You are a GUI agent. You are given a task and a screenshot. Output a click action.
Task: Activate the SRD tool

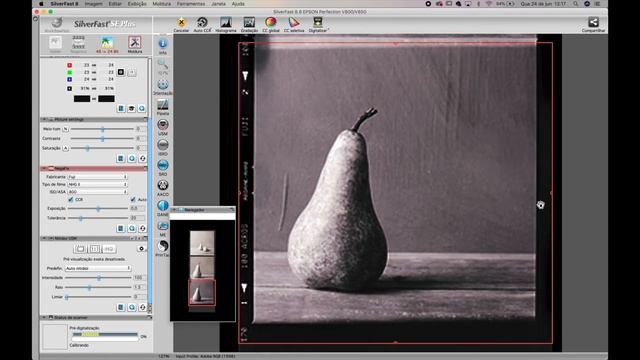[x=162, y=168]
